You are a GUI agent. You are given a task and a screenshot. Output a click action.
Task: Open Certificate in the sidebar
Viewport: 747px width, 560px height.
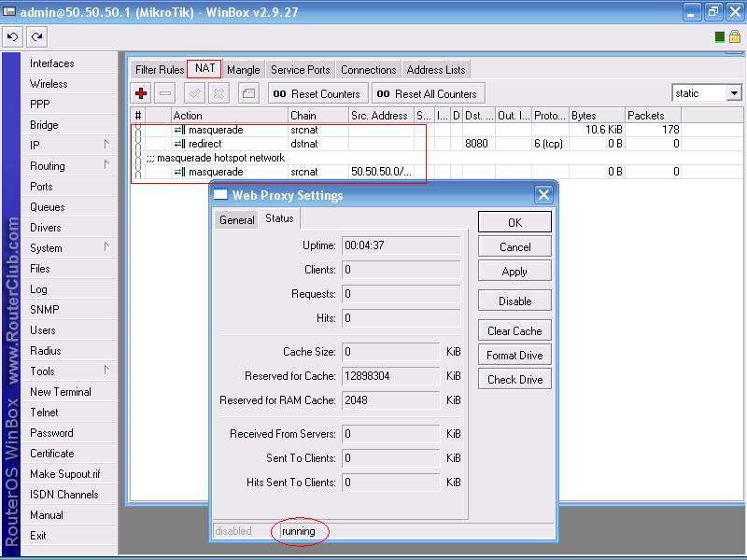click(69, 453)
